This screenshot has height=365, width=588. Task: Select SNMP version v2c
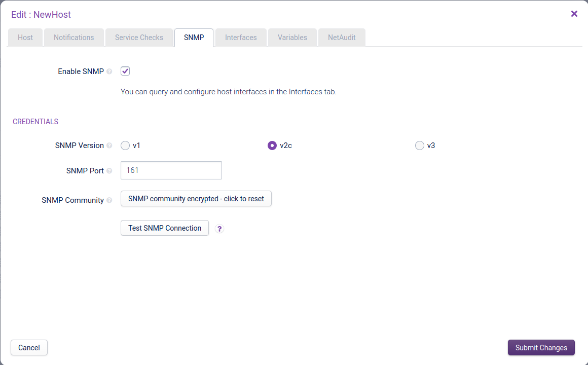coord(272,145)
